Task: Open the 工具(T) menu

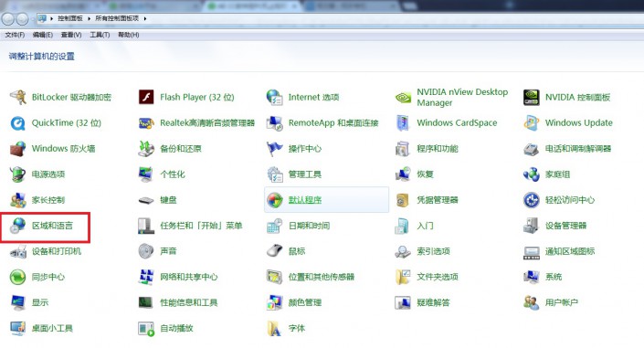Action: click(x=100, y=35)
